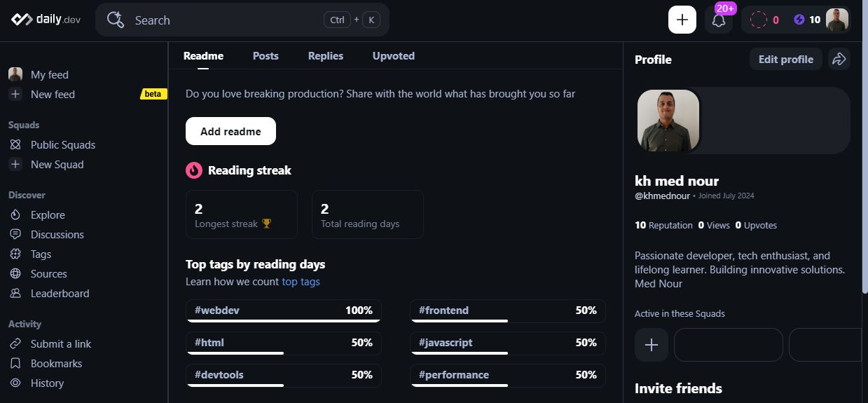Switch to the Posts tab

pyautogui.click(x=266, y=56)
